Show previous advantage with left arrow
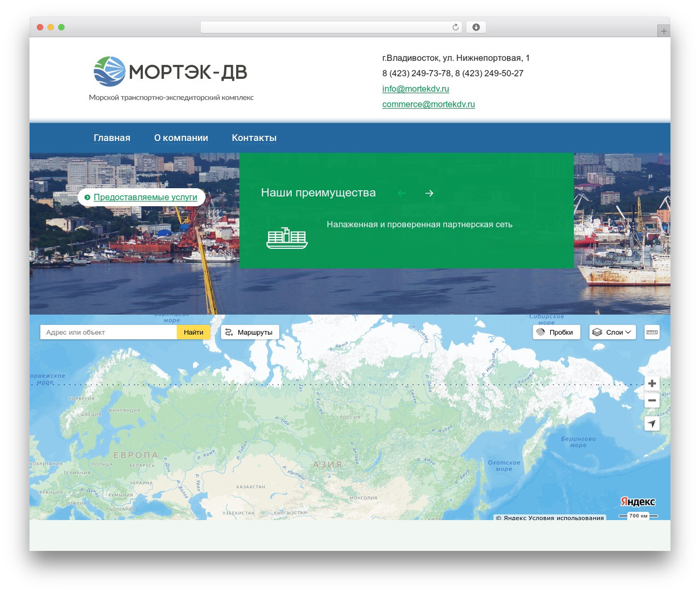700x593 pixels. [402, 193]
